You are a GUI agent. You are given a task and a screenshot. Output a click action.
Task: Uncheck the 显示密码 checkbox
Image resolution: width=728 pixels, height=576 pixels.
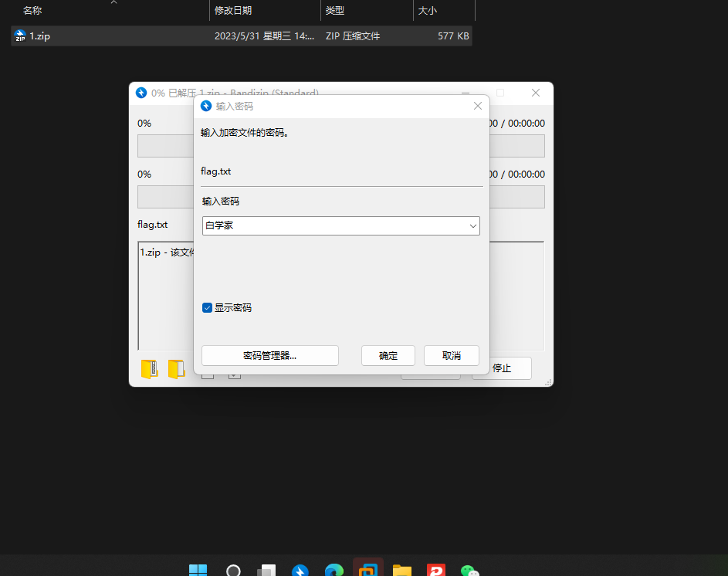point(207,307)
